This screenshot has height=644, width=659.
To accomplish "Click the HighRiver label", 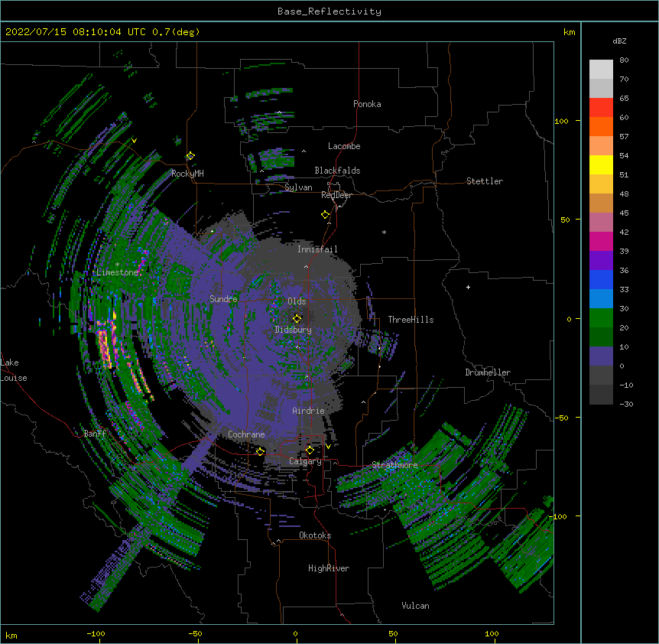I will pos(329,568).
